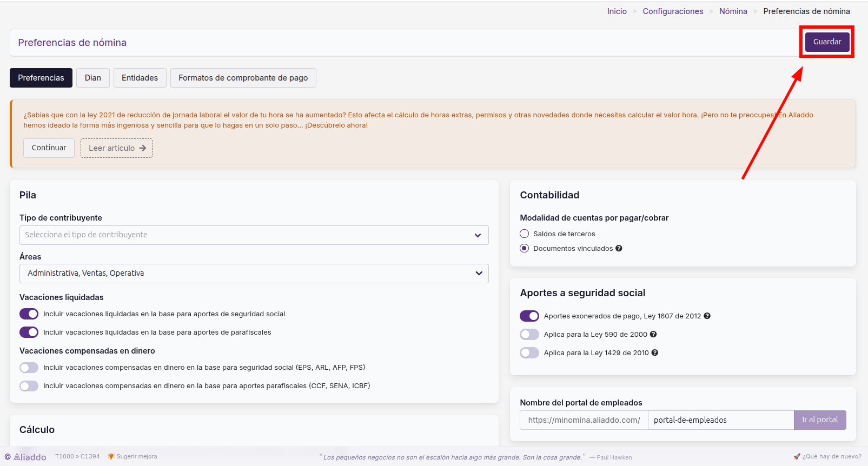Open the Áreas dropdown
868x466 pixels.
click(x=254, y=274)
